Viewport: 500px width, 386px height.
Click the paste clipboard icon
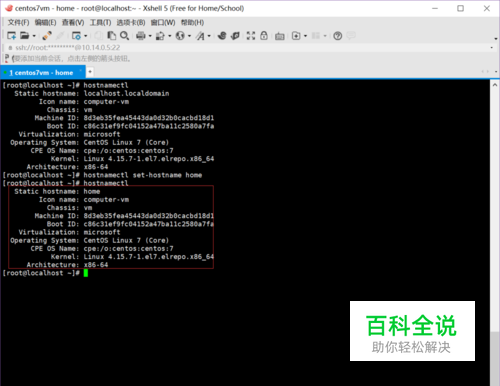pos(112,35)
